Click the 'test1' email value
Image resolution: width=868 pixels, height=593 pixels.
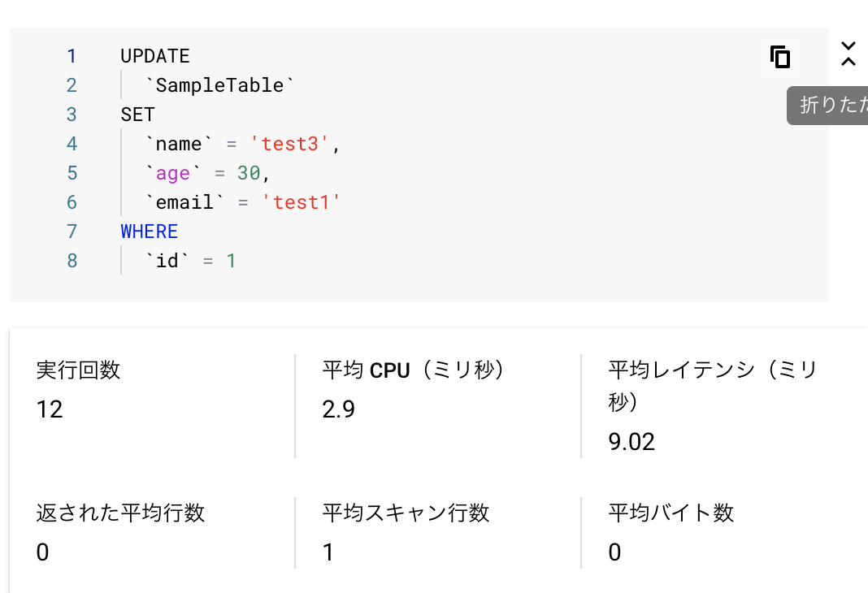pos(301,202)
